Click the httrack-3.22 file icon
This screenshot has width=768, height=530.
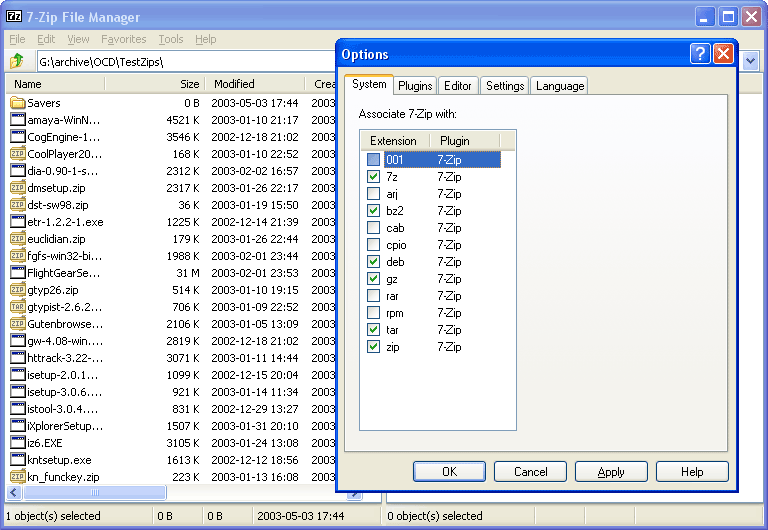tap(18, 358)
